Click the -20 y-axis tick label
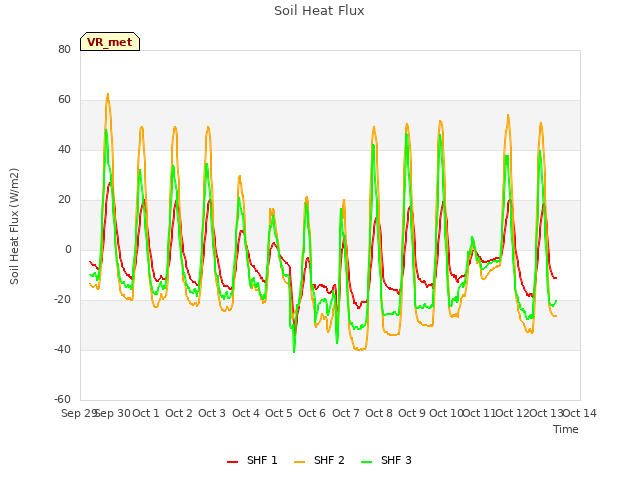This screenshot has width=640, height=480. point(62,299)
